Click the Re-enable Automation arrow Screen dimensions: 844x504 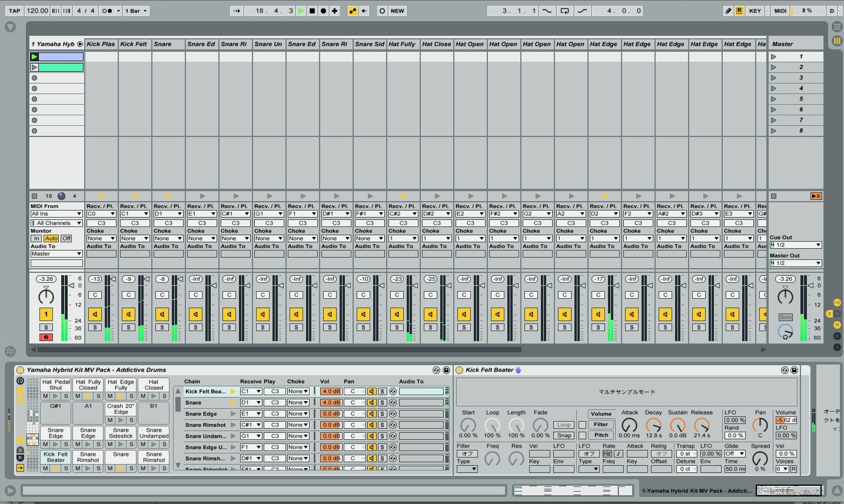click(364, 11)
